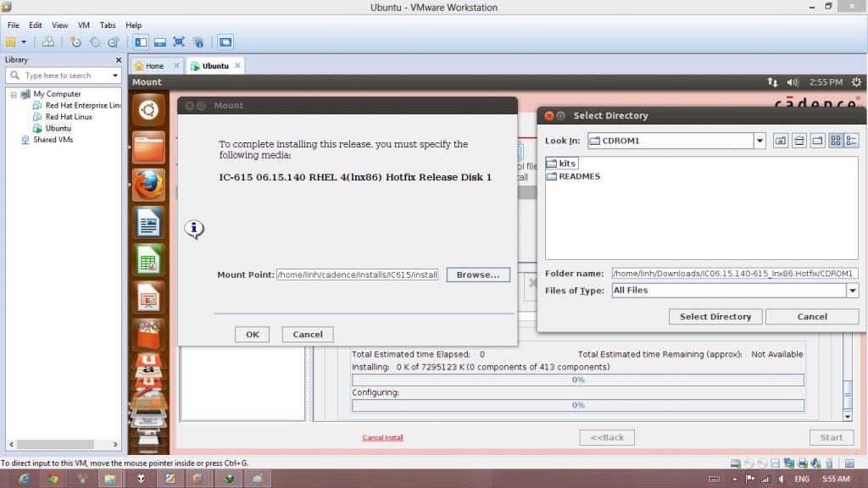The height and width of the screenshot is (488, 868).
Task: Switch to details view in Select Directory
Action: click(x=851, y=141)
